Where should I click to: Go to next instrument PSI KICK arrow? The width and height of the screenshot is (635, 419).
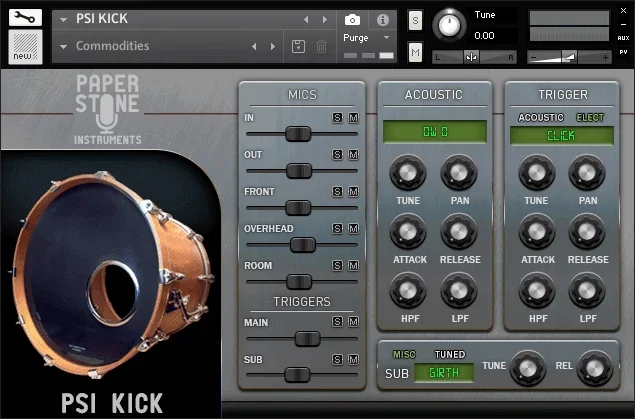tap(325, 19)
